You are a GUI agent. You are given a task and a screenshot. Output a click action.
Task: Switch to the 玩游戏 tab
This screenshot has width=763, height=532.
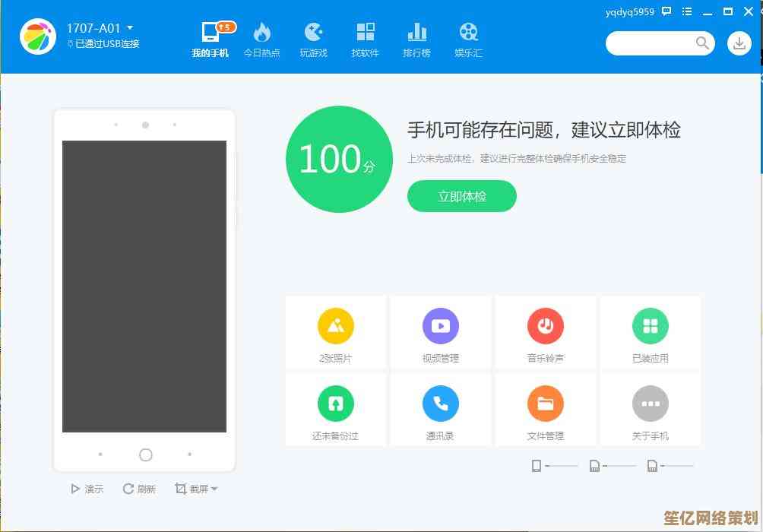click(x=313, y=38)
